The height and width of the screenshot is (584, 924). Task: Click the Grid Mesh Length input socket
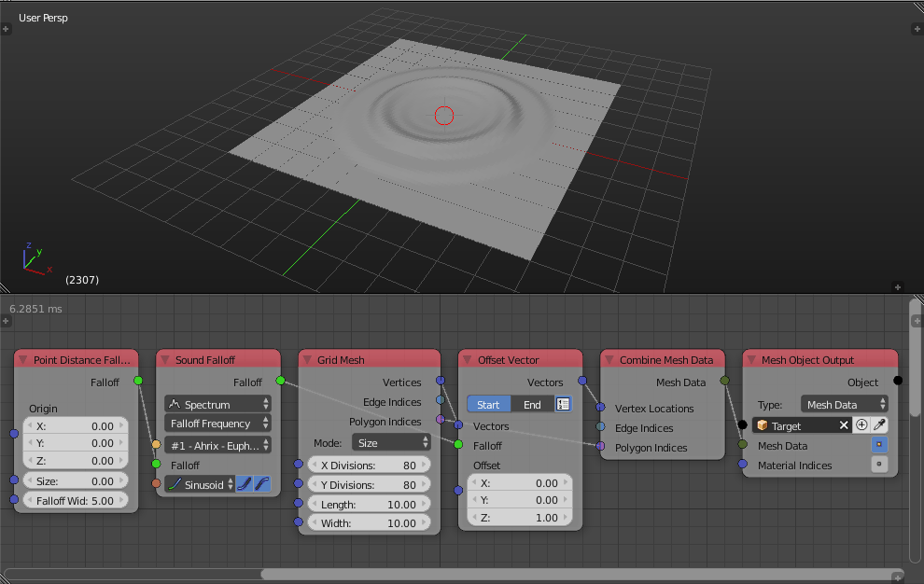pos(298,503)
